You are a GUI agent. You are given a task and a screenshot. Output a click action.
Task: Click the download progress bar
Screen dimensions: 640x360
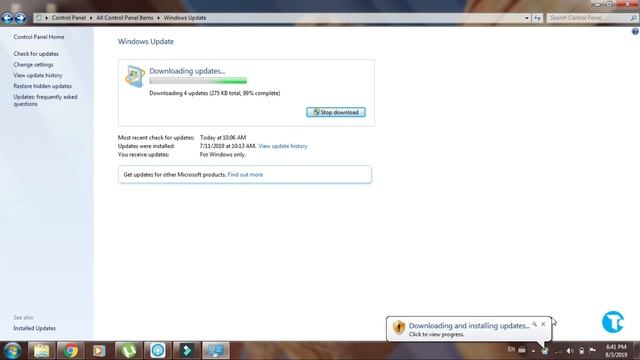[198, 81]
